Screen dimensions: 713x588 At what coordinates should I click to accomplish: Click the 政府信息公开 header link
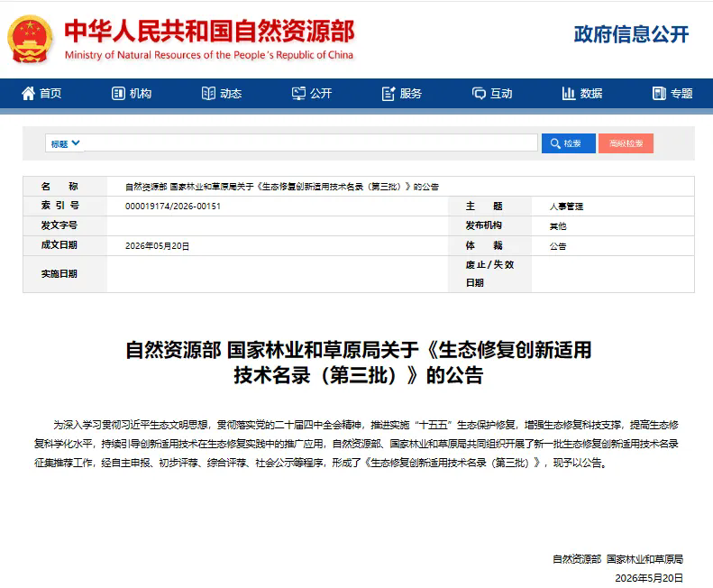[x=631, y=34]
